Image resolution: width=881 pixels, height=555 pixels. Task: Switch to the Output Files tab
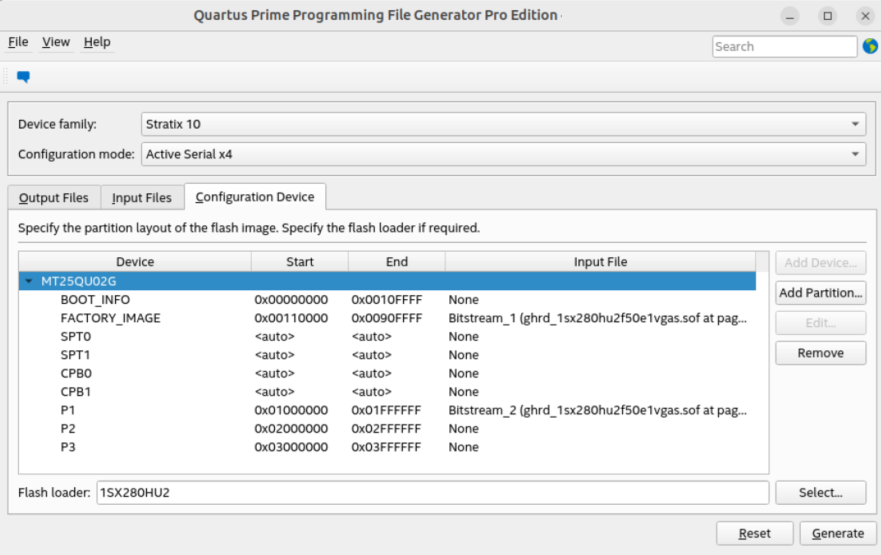[x=53, y=198]
